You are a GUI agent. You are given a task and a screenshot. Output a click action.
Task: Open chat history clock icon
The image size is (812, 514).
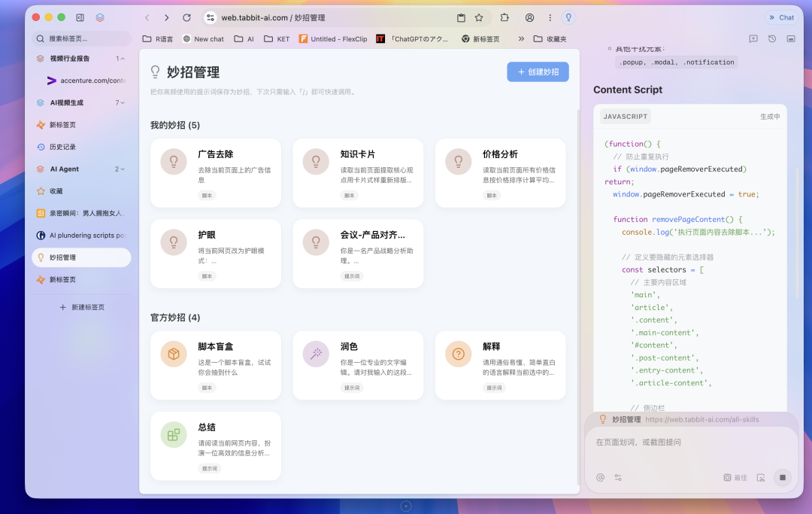click(x=772, y=39)
